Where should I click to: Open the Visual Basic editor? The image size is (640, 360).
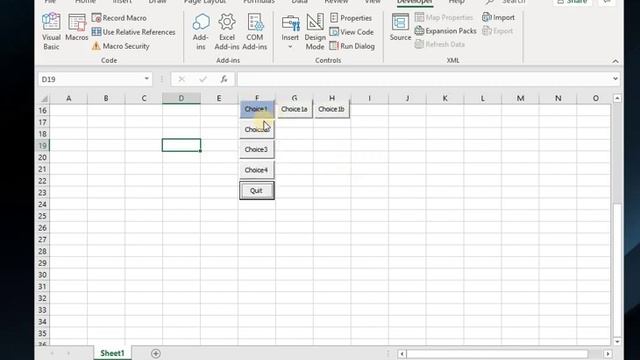click(51, 31)
